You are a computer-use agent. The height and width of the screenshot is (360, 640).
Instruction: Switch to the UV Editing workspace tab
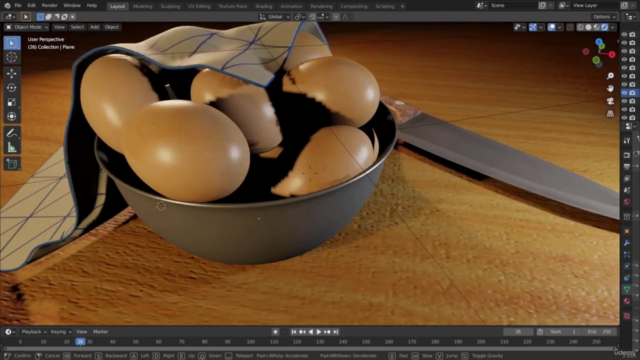[199, 6]
